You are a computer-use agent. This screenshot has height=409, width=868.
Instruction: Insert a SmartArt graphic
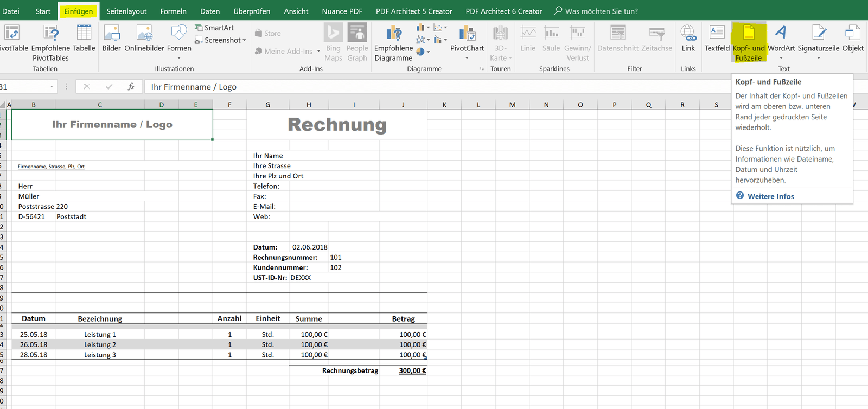click(x=214, y=28)
